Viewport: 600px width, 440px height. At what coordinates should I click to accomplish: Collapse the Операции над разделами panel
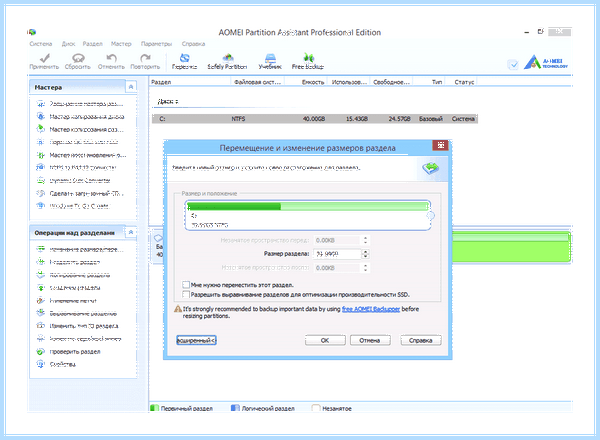(131, 233)
